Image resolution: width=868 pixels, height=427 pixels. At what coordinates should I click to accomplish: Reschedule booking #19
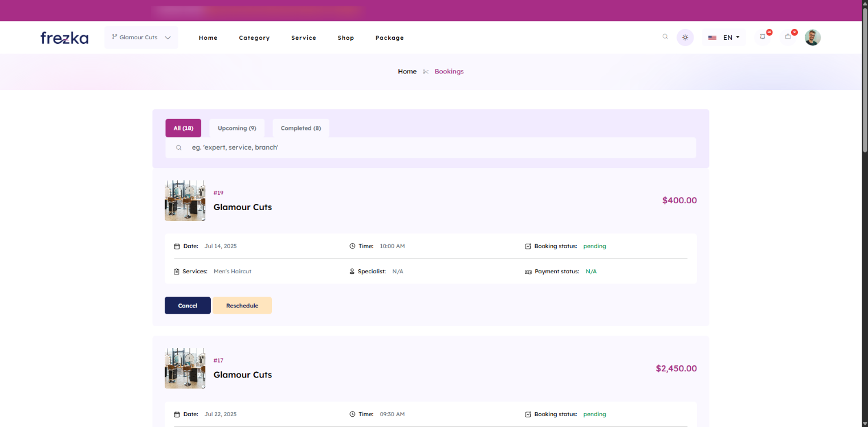pos(242,306)
